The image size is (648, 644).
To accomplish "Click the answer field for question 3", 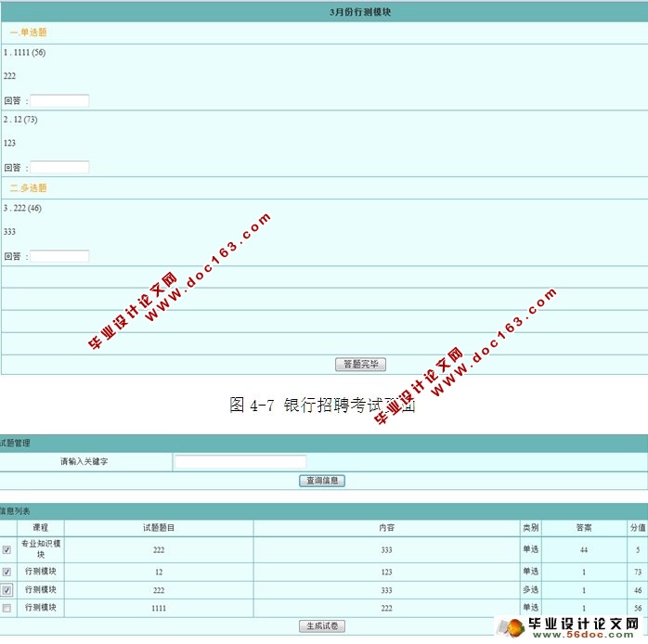I will pyautogui.click(x=59, y=256).
